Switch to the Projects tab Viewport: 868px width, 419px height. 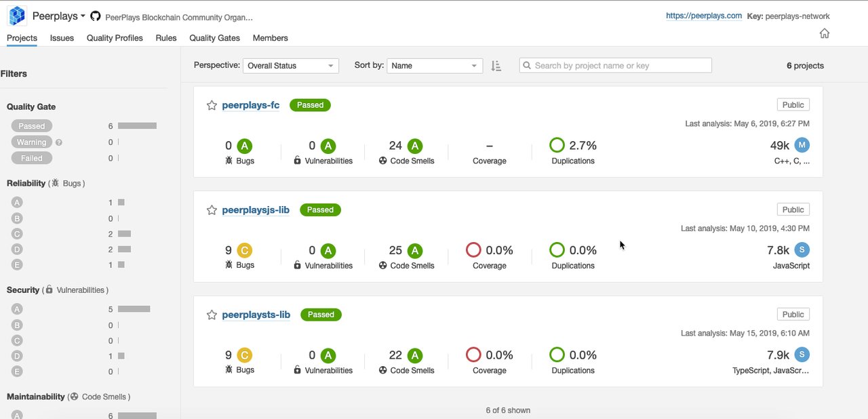(22, 38)
